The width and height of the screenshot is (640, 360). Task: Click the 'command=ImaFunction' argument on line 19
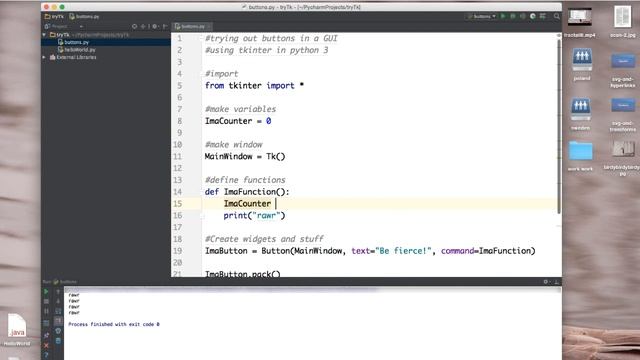(487, 251)
